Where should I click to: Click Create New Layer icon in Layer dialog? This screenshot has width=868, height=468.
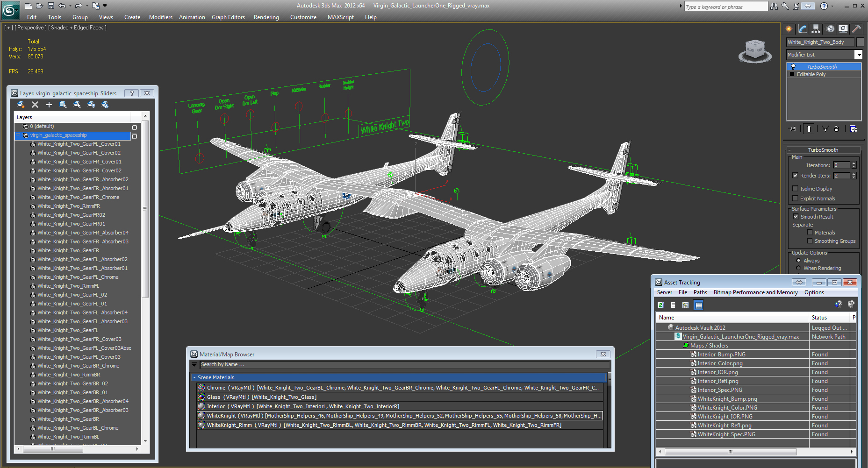21,105
